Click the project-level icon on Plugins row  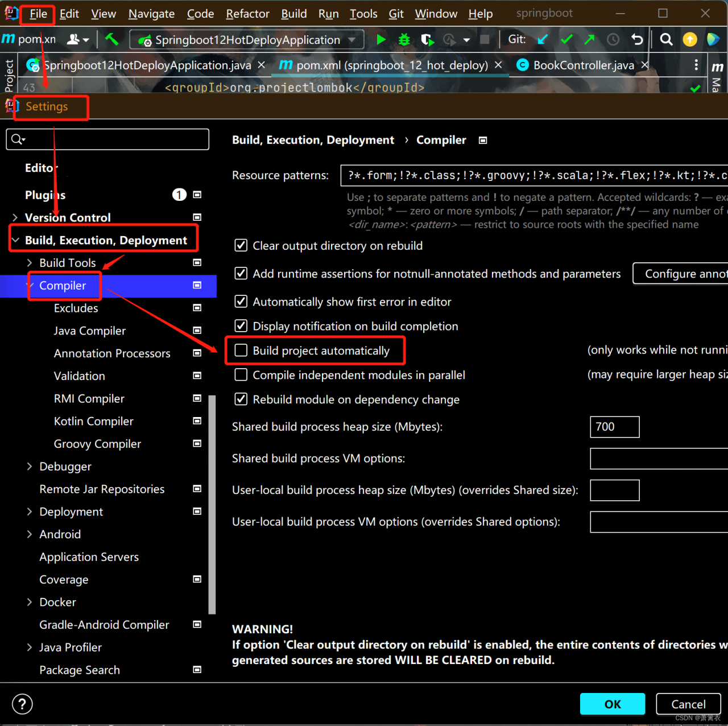pyautogui.click(x=197, y=195)
